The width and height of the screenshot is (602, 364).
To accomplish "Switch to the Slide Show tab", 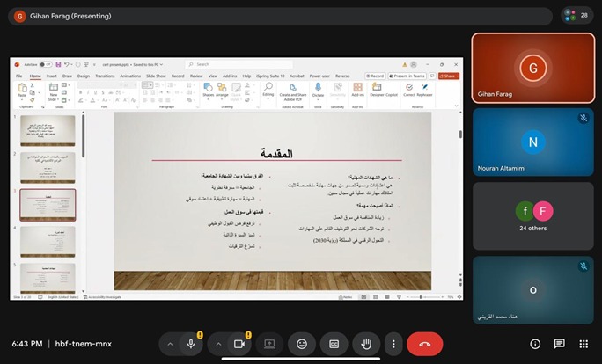I will (x=156, y=76).
